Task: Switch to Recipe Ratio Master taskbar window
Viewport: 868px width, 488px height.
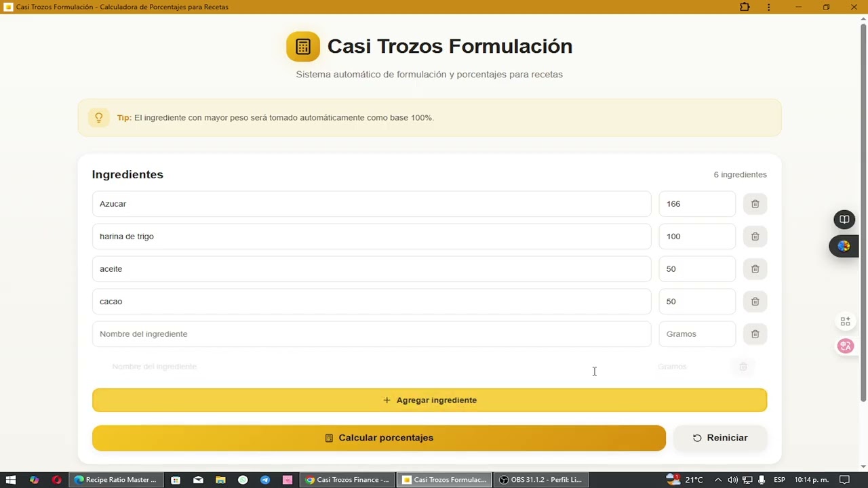Action: click(115, 480)
